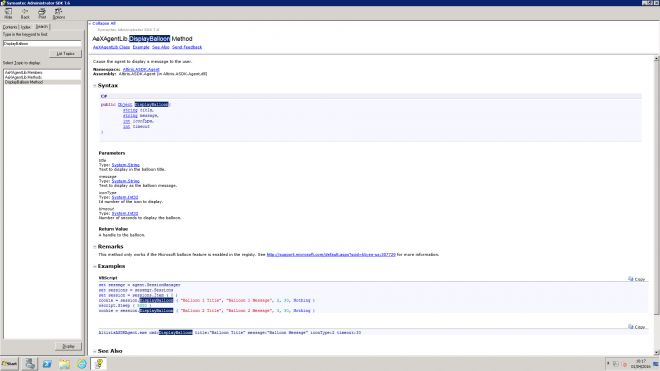
Task: Open System.Int32 link under iconType parameter
Action: [x=125, y=197]
